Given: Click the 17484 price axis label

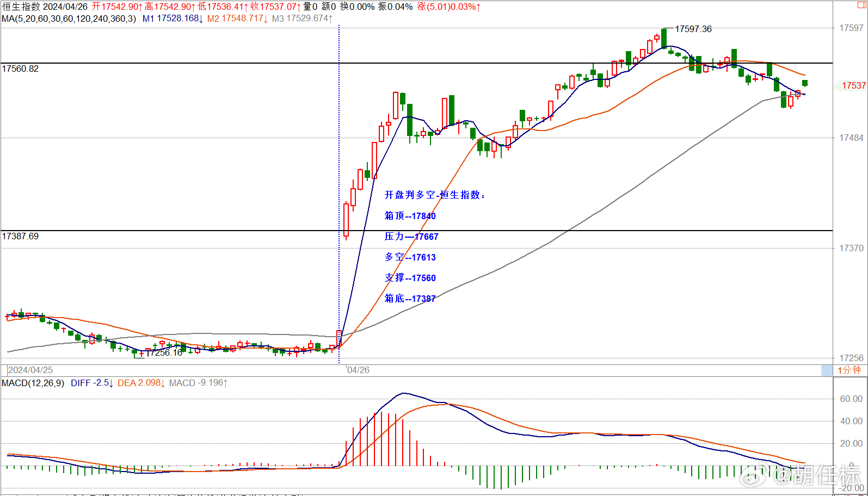Looking at the screenshot, I should point(851,138).
